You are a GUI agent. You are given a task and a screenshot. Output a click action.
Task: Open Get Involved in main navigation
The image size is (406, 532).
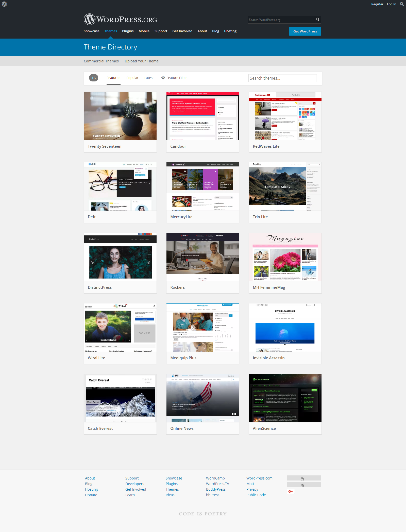click(182, 31)
